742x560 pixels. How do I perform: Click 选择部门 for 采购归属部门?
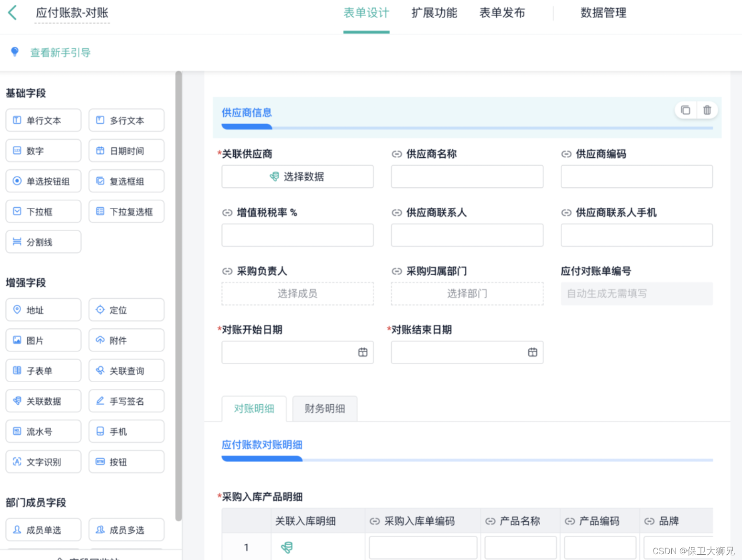[x=467, y=293]
